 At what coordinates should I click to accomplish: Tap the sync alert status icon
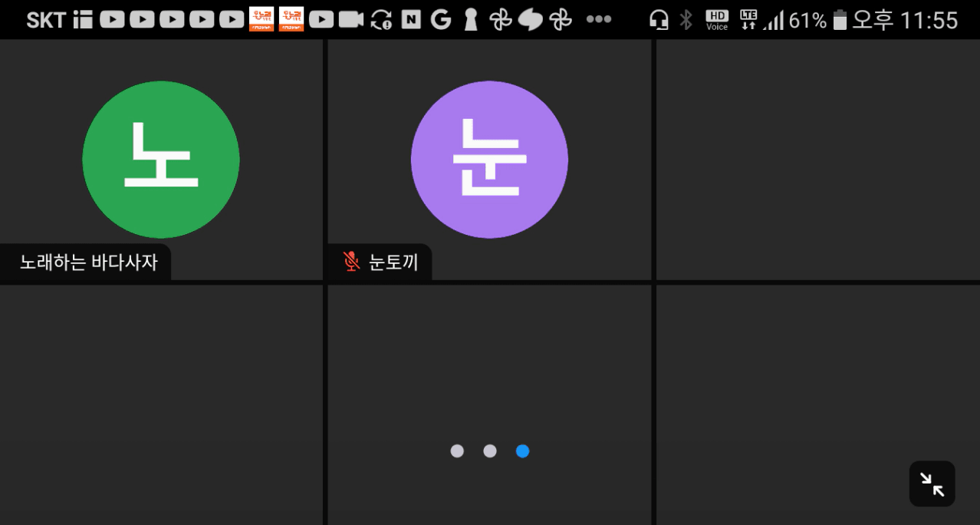point(381,20)
